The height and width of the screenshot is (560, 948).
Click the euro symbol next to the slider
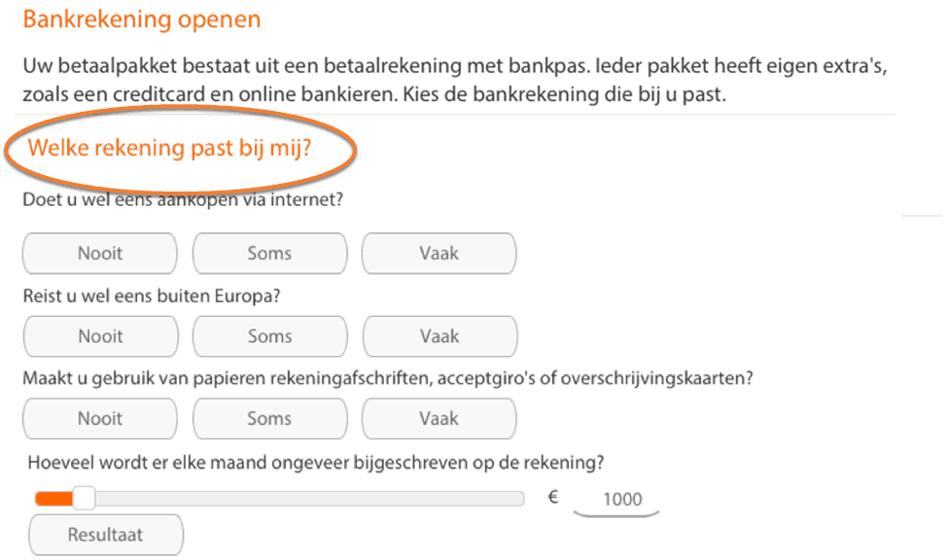click(553, 498)
